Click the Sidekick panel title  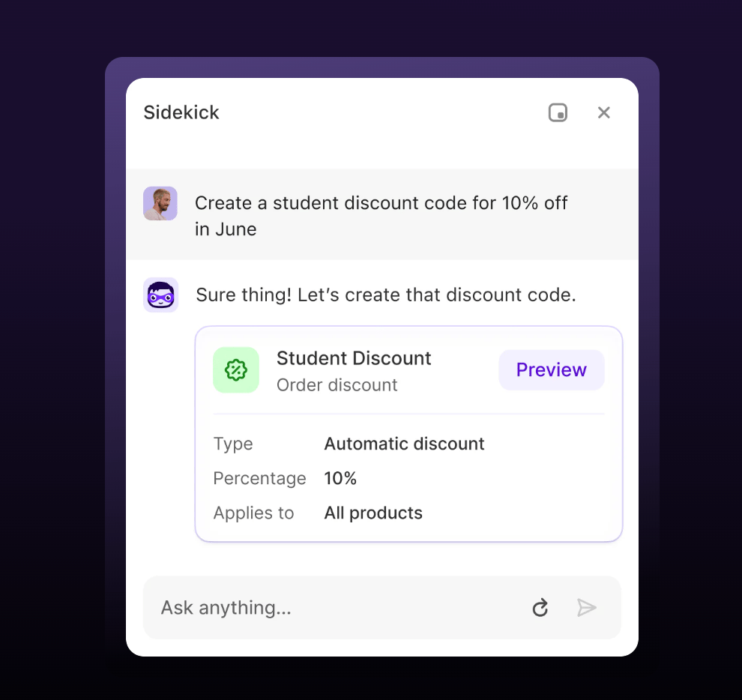click(181, 112)
